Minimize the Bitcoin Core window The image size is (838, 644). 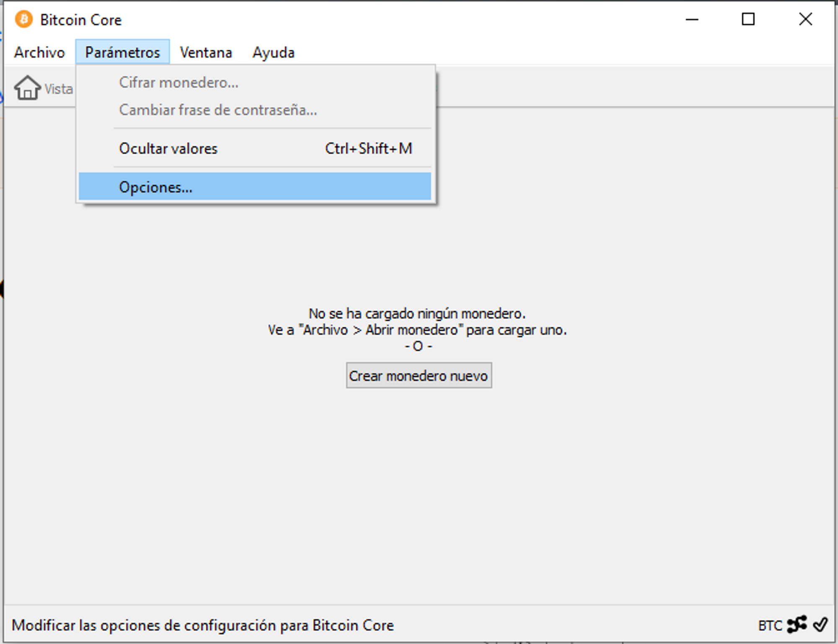click(692, 19)
